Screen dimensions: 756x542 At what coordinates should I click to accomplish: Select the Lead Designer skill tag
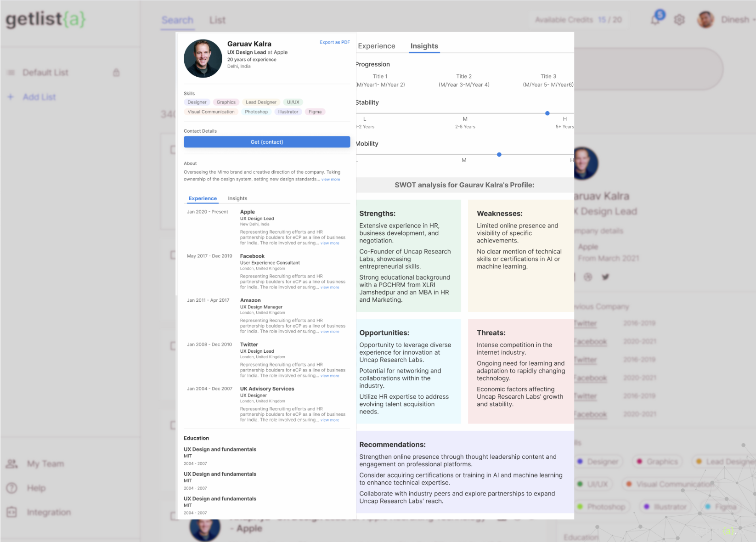[261, 102]
